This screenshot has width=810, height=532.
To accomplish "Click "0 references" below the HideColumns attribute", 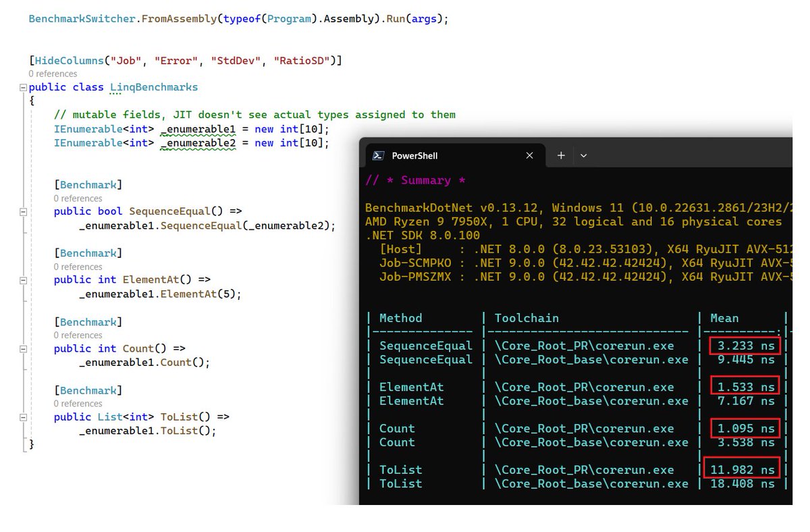I will tap(53, 74).
